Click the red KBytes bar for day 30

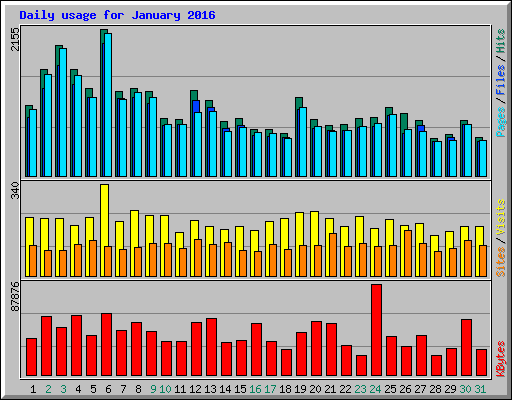coord(467,348)
